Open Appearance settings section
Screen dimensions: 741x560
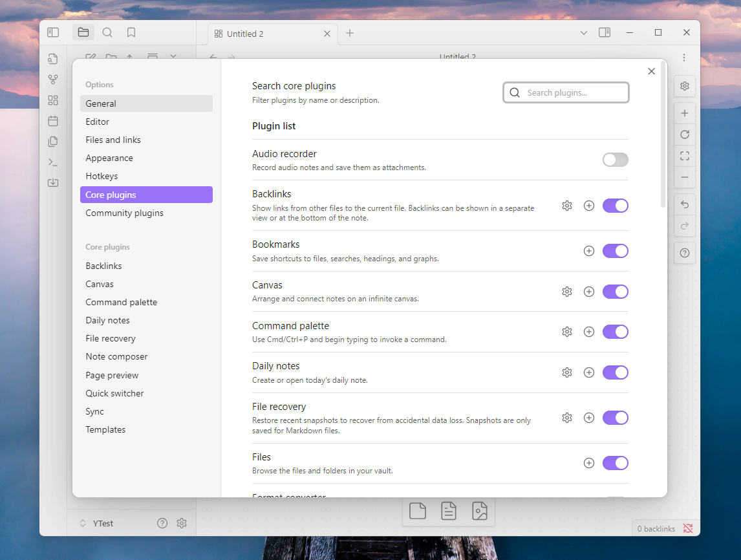coord(147,158)
